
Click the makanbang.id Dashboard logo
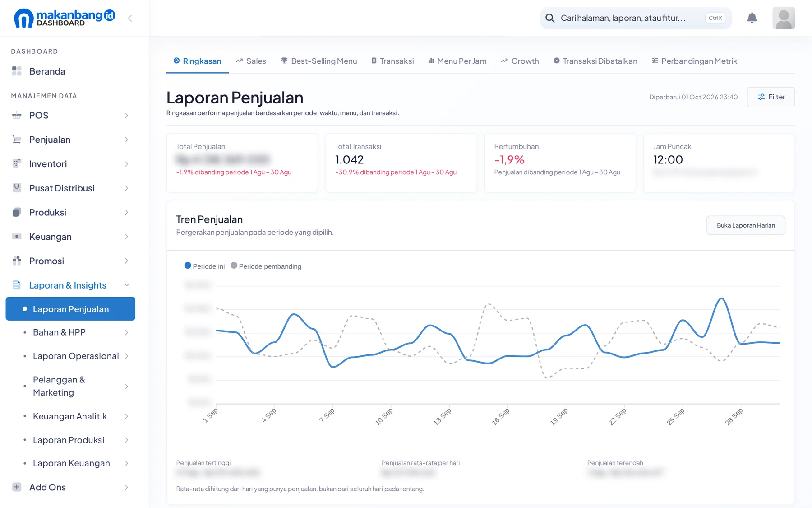(x=65, y=18)
